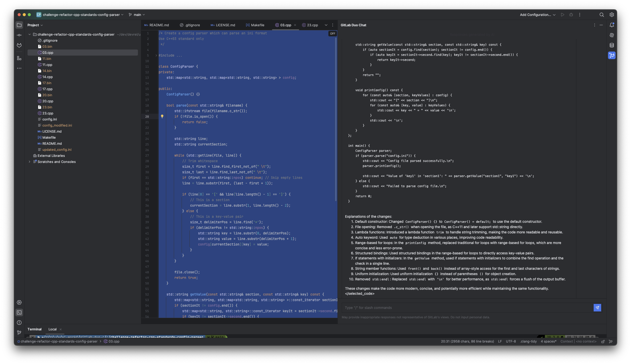This screenshot has height=364, width=631.
Task: Open the Structure tool window icon
Action: tap(19, 58)
